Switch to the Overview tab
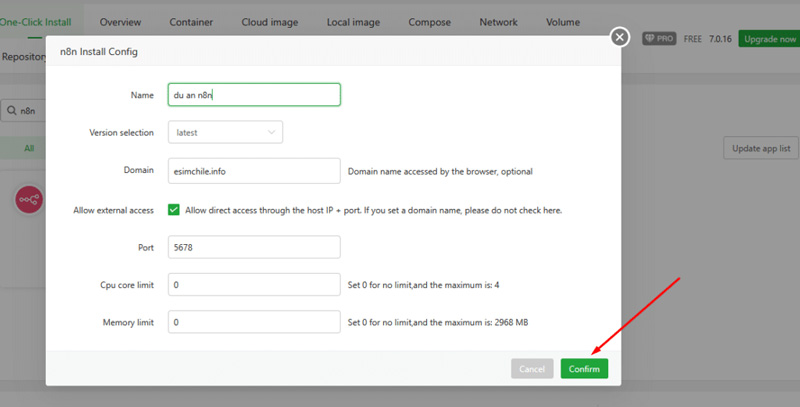This screenshot has width=800, height=407. coord(120,22)
